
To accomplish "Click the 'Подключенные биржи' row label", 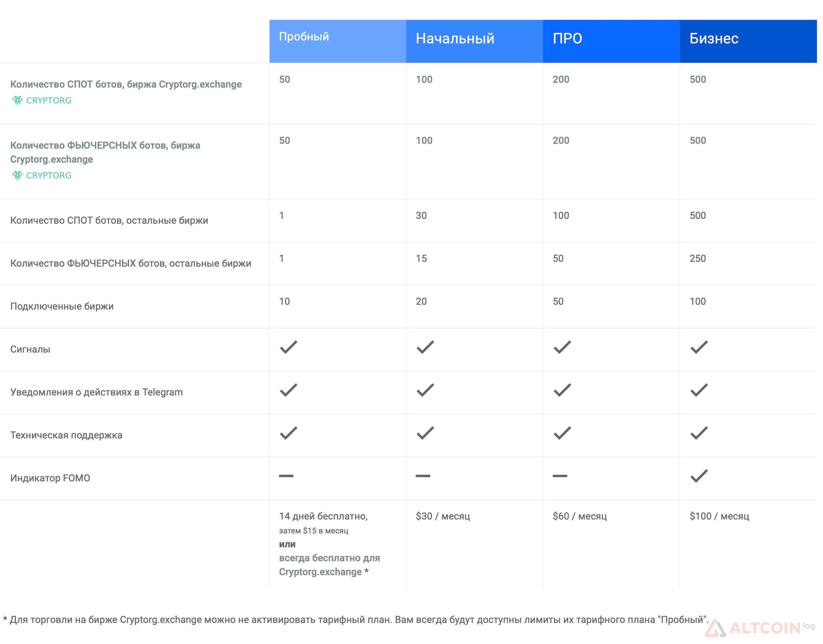I will pyautogui.click(x=62, y=306).
